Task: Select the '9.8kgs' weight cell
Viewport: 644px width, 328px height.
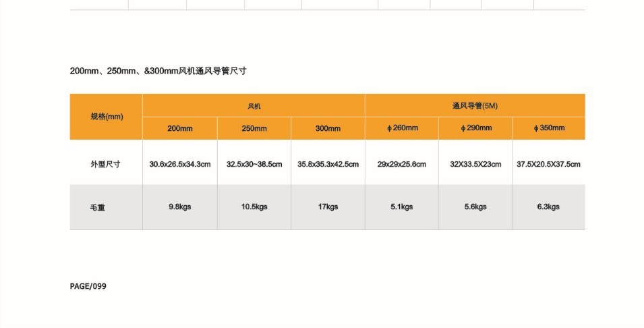Action: coord(180,207)
